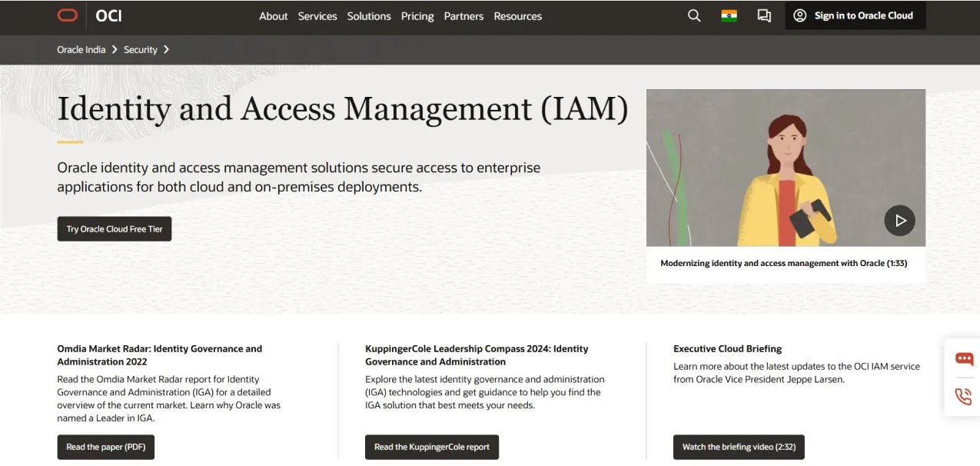Image resolution: width=980 pixels, height=466 pixels.
Task: Navigate to Oracle India breadcrumb
Action: [81, 49]
